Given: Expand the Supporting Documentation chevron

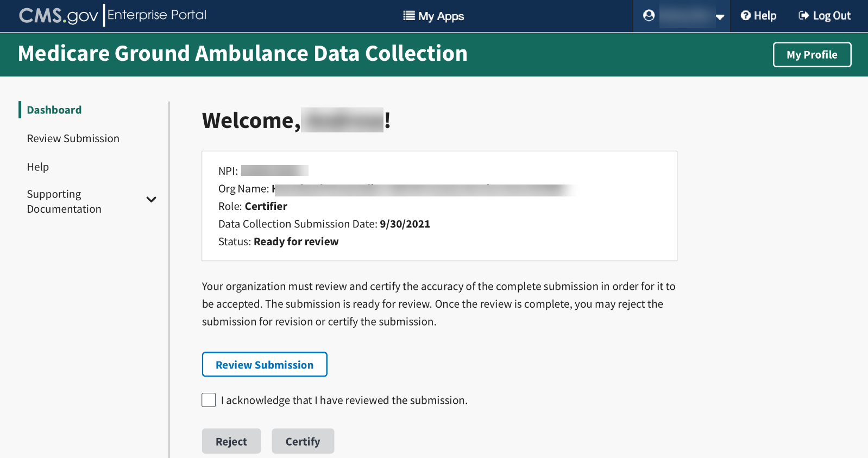Looking at the screenshot, I should (x=152, y=200).
